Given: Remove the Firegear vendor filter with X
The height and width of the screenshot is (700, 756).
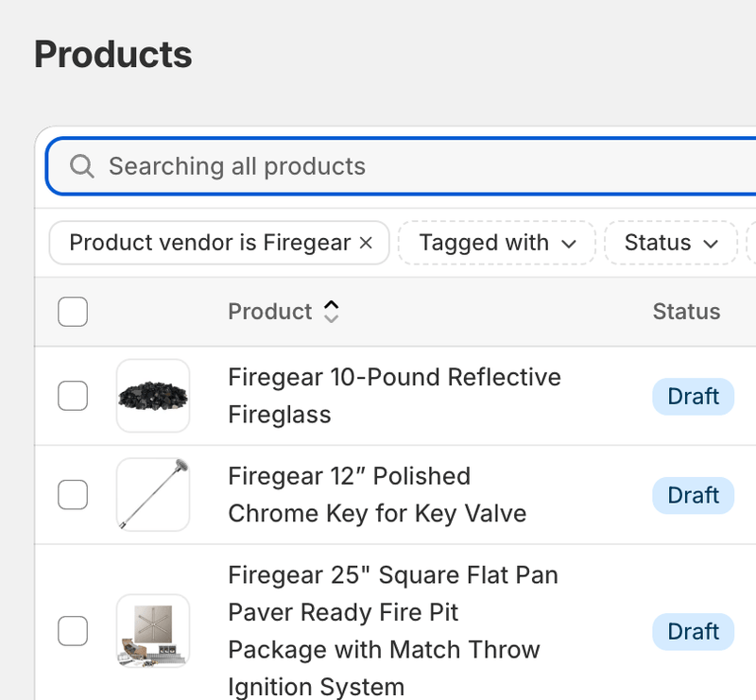Looking at the screenshot, I should 367,243.
